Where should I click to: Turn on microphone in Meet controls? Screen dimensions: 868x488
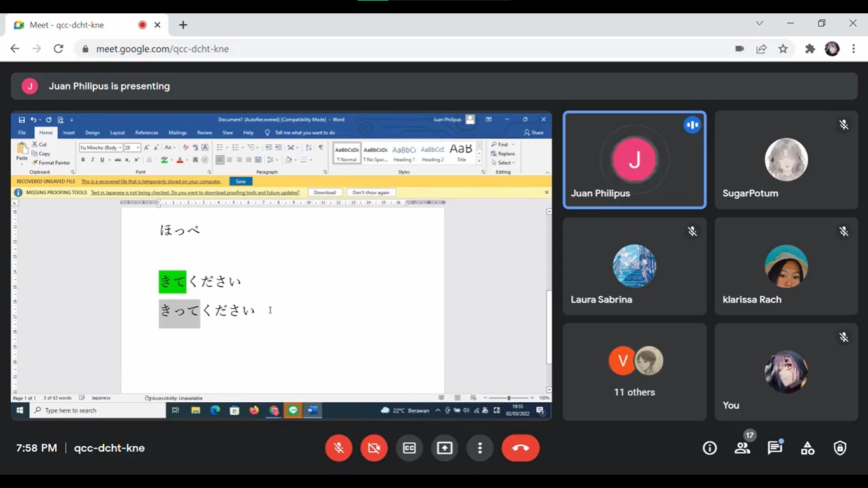(x=339, y=448)
